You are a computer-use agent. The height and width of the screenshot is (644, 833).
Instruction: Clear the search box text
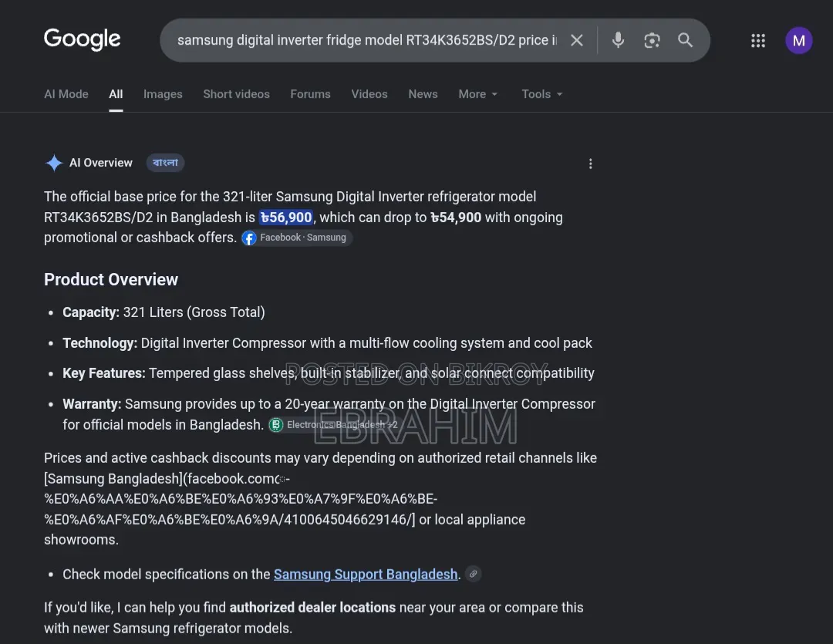(576, 40)
